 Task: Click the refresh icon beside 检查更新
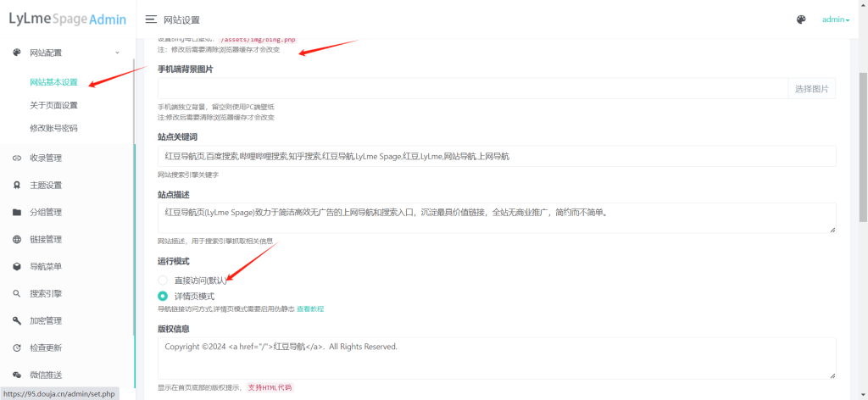[x=17, y=348]
